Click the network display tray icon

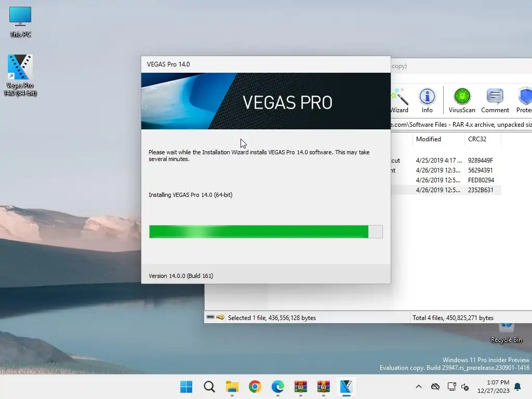tap(451, 387)
